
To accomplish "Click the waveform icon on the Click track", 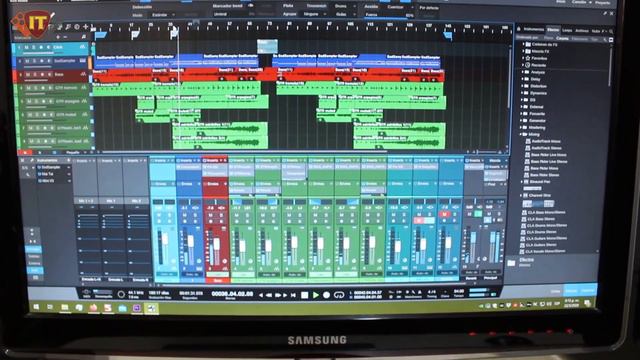I will (83, 47).
